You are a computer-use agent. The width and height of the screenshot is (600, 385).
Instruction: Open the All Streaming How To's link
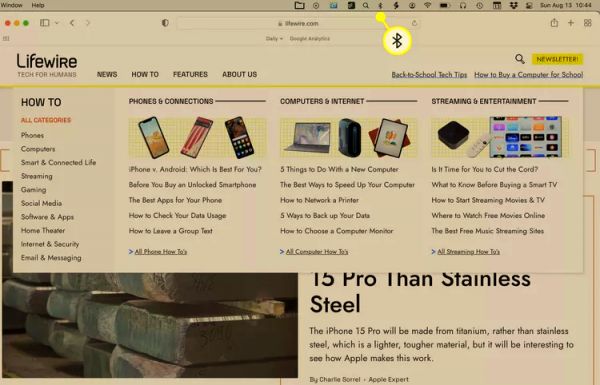click(468, 251)
